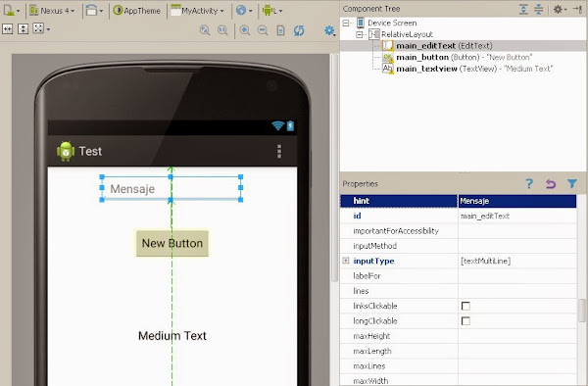This screenshot has height=386, width=588.
Task: Click the zoom to fit icon
Action: (205, 30)
